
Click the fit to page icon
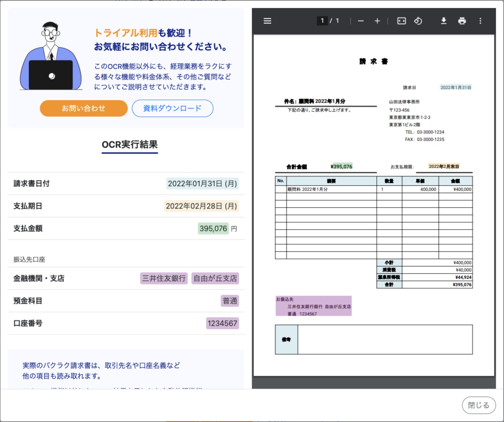[401, 21]
